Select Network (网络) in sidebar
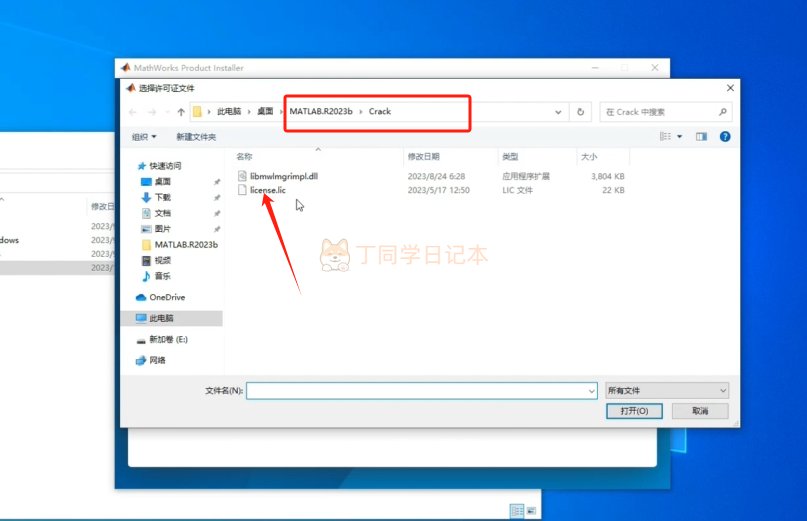Screen dimensions: 807x521 [157, 360]
